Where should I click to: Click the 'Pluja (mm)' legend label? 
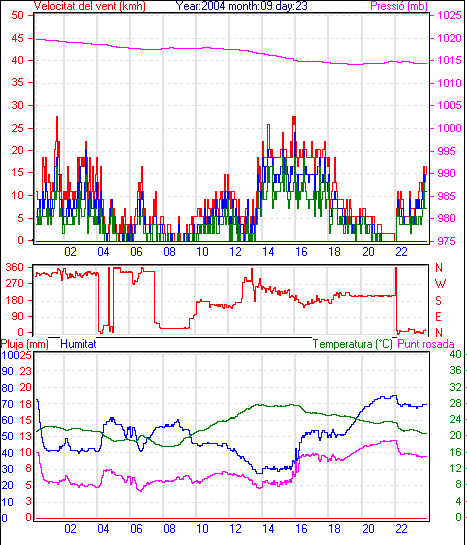click(25, 344)
